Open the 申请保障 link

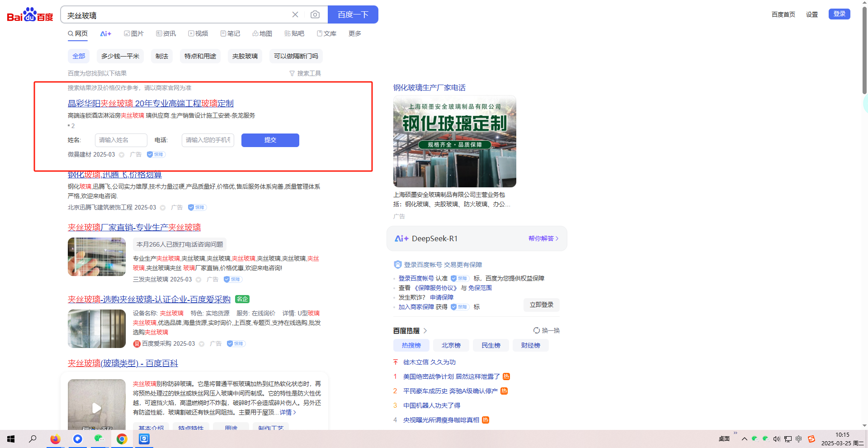[x=442, y=297]
